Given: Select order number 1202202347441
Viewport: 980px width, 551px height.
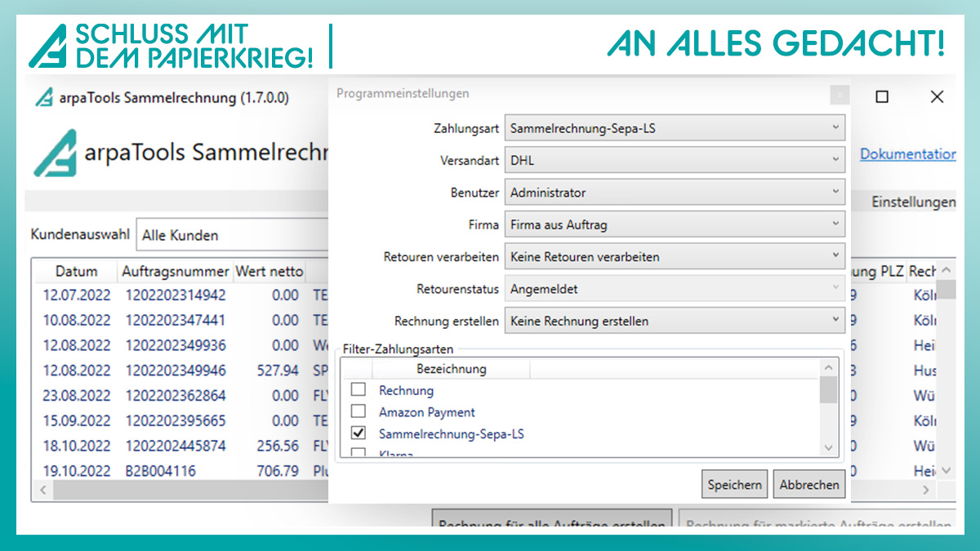Looking at the screenshot, I should [176, 320].
